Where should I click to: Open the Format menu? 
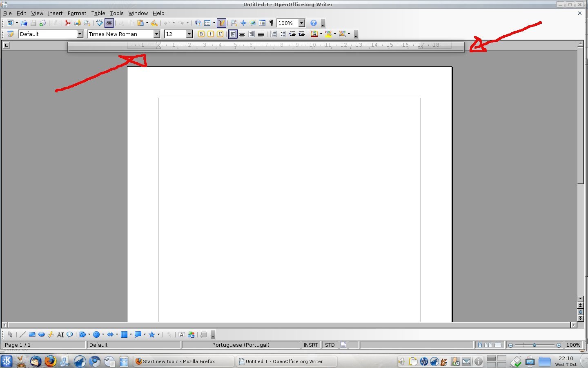[77, 13]
